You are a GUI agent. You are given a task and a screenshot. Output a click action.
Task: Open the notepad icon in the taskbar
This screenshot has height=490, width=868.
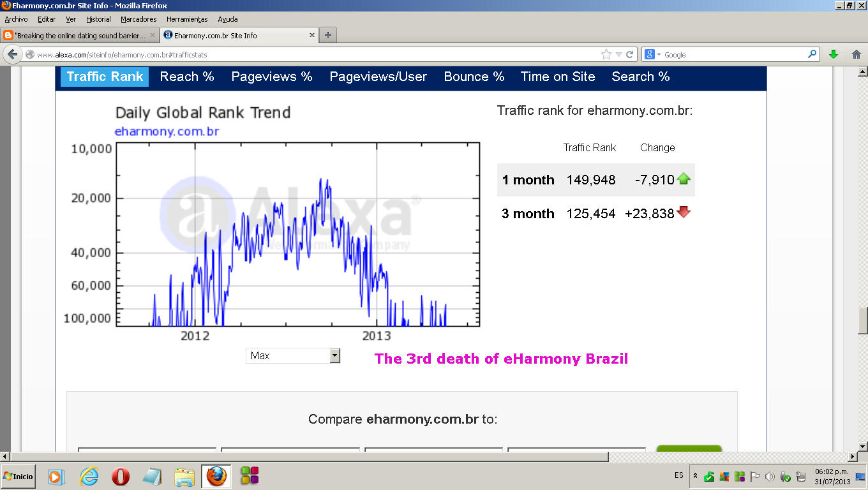coord(152,476)
